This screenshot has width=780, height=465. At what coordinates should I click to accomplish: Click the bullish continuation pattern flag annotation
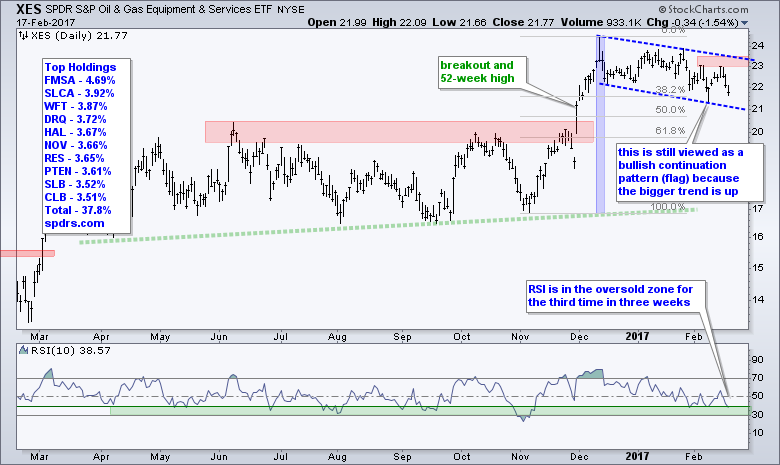(x=688, y=172)
